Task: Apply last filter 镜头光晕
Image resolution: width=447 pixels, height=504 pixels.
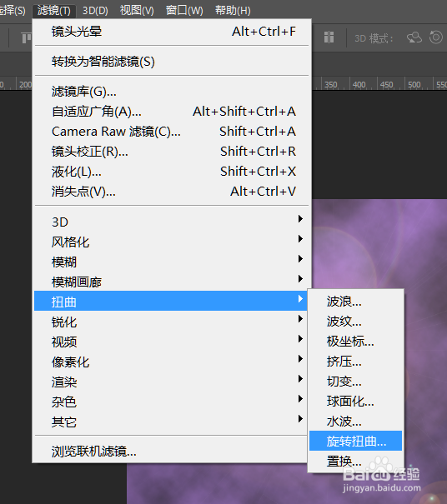Action: click(x=172, y=32)
